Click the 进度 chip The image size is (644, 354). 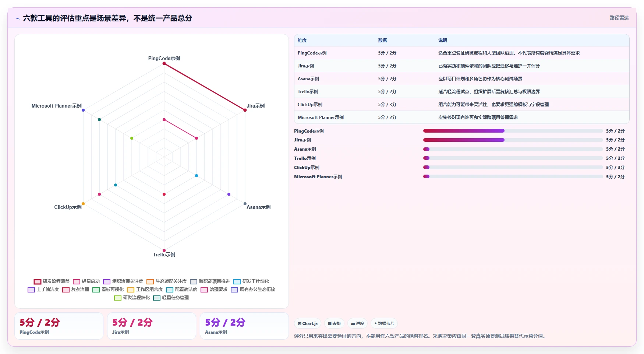coord(357,323)
